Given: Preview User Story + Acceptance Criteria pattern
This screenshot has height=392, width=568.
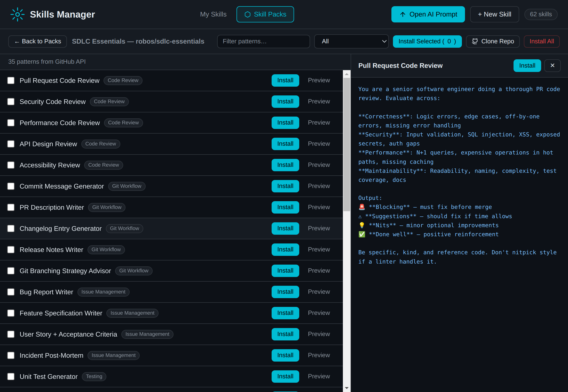Looking at the screenshot, I should point(319,334).
